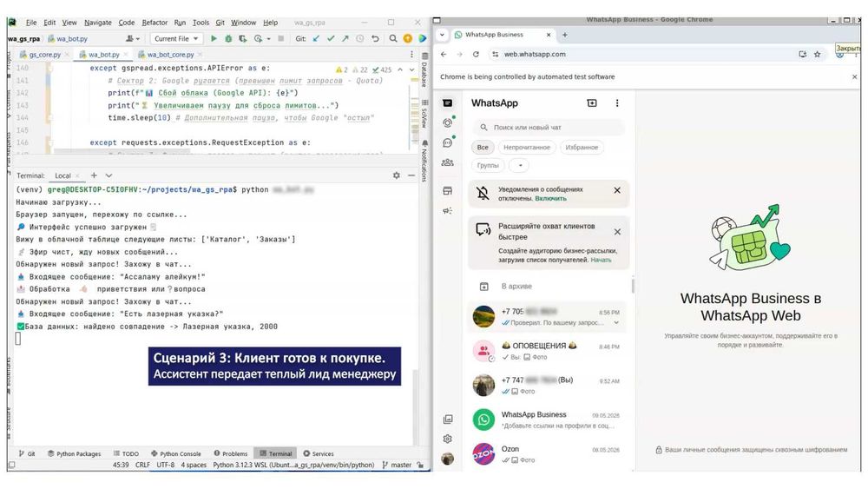Open the В архиве archived chats
Screen dimensions: 868x489
[549, 287]
